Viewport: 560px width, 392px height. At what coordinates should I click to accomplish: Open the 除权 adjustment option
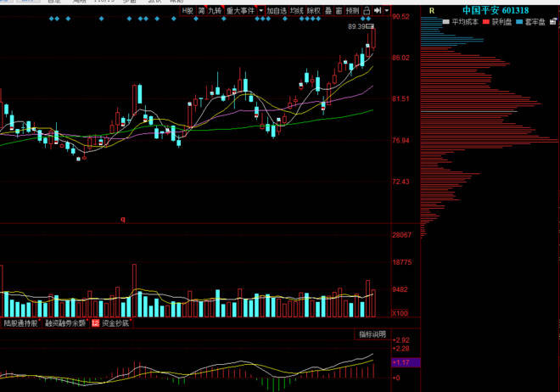pyautogui.click(x=314, y=10)
